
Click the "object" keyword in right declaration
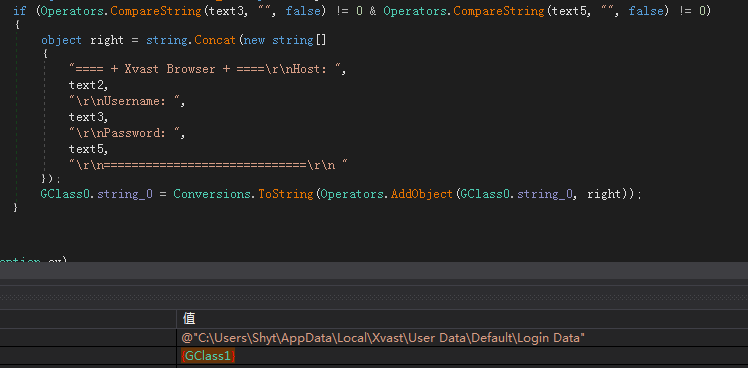coord(62,41)
